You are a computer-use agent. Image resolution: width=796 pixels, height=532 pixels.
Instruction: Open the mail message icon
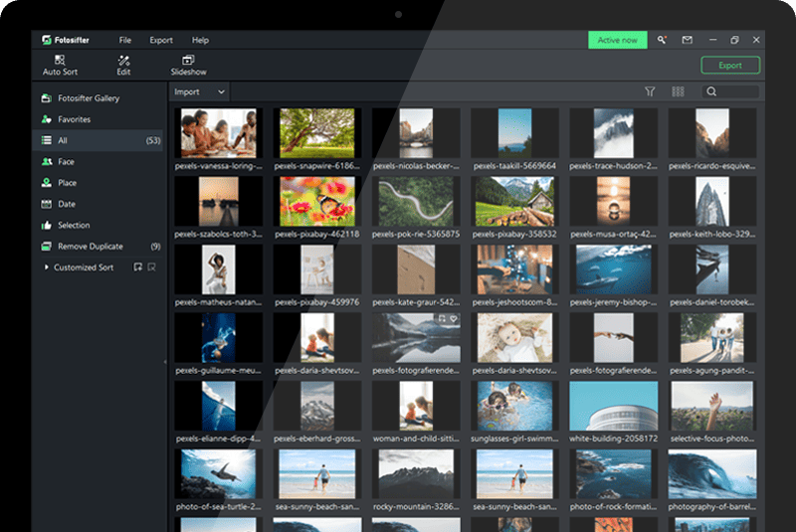click(x=687, y=40)
